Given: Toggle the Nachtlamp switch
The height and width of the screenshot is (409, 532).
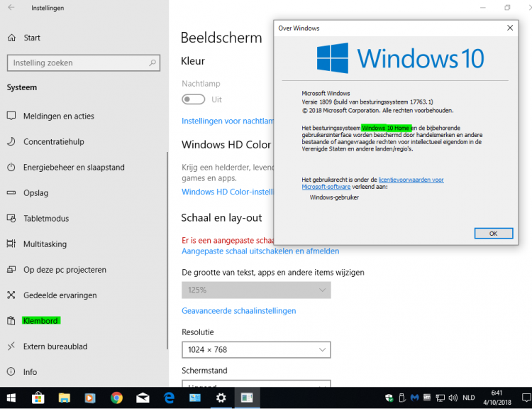Looking at the screenshot, I should pyautogui.click(x=194, y=100).
